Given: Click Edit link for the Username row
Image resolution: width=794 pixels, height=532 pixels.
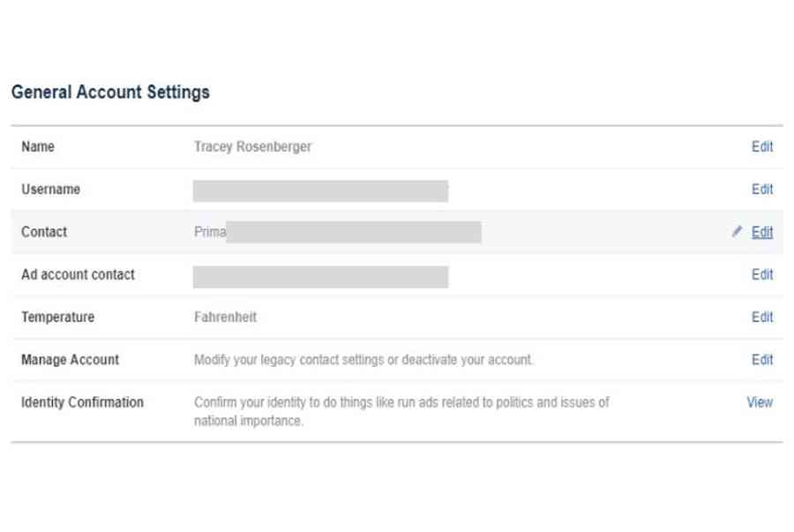Looking at the screenshot, I should (x=762, y=190).
